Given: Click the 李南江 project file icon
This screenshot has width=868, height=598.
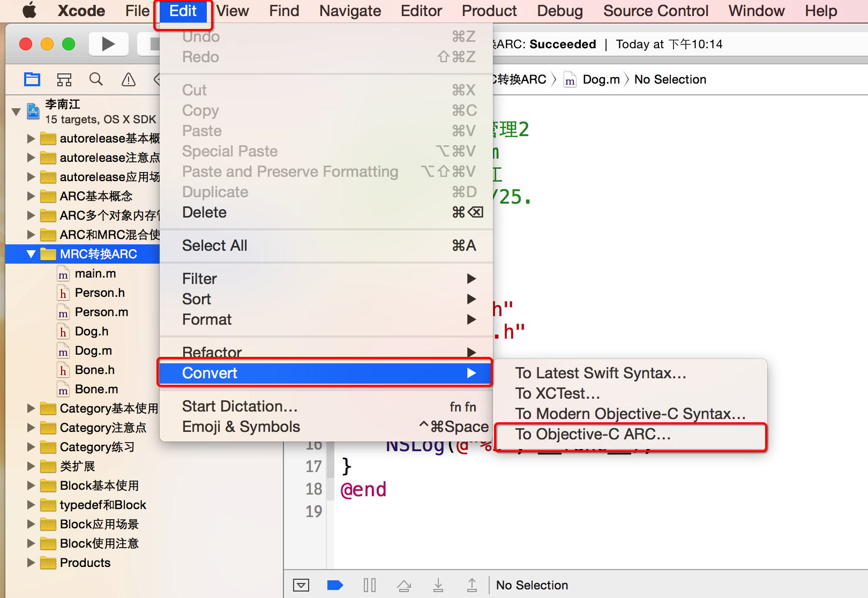Looking at the screenshot, I should pos(33,111).
